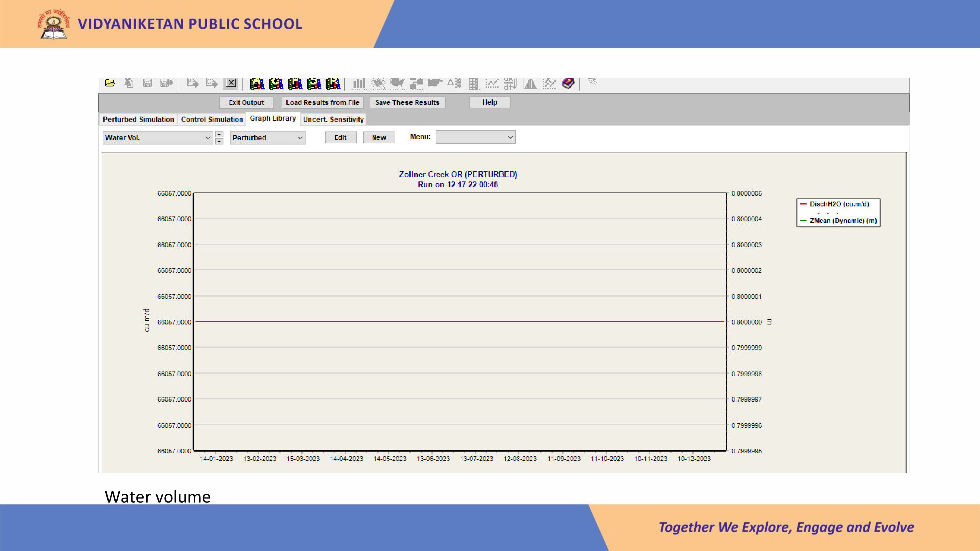Click the X close-study toolbar icon
The width and height of the screenshot is (980, 551).
pos(231,83)
